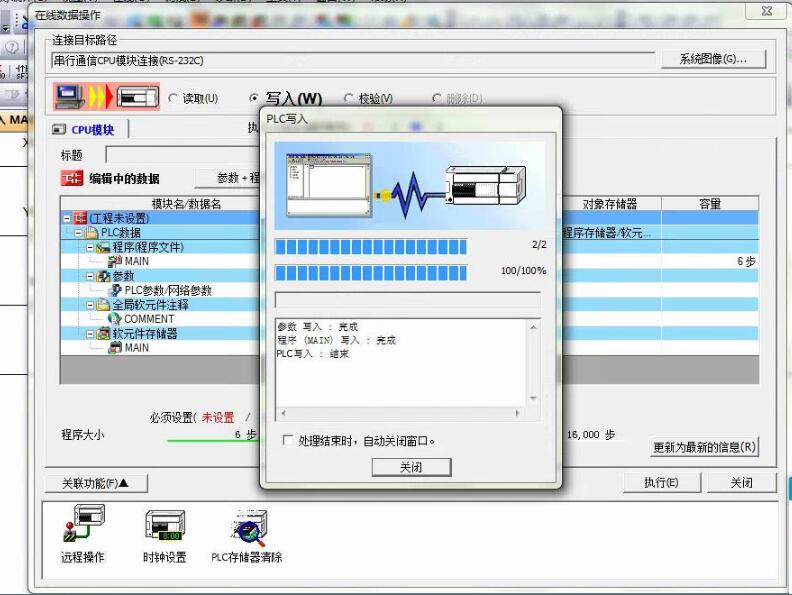Viewport: 792px width, 595px height.
Task: Toggle the 关联功能(F) panel button
Action: coord(96,484)
